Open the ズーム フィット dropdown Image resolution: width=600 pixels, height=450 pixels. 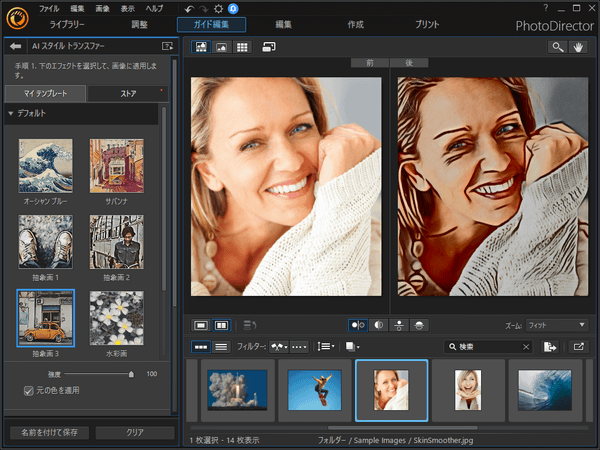click(557, 325)
